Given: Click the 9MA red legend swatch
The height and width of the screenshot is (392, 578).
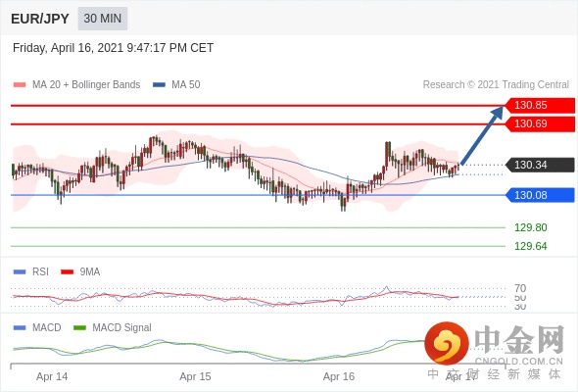Looking at the screenshot, I should tap(67, 272).
